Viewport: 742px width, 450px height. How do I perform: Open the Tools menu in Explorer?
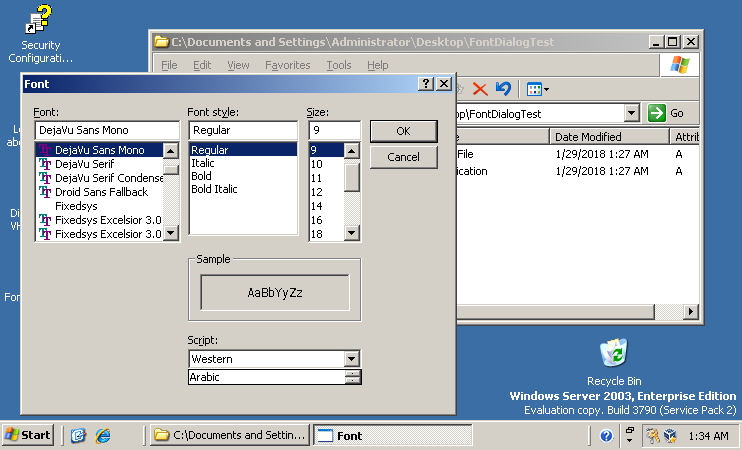339,65
